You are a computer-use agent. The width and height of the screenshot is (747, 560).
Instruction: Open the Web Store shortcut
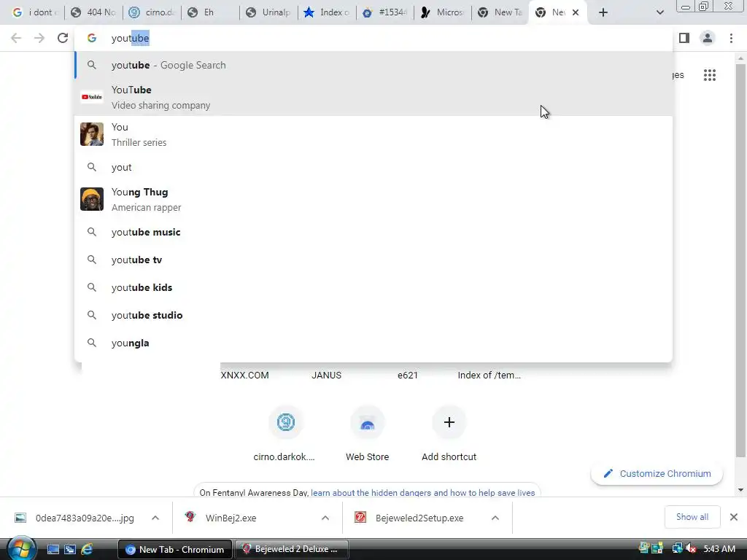368,433
